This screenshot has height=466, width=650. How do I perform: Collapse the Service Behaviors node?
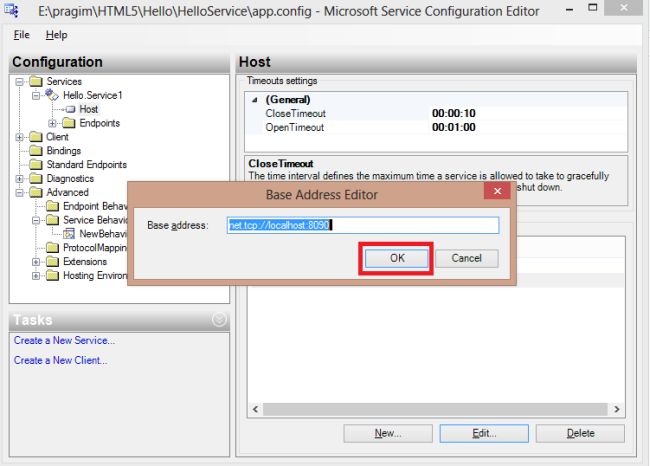[x=36, y=220]
